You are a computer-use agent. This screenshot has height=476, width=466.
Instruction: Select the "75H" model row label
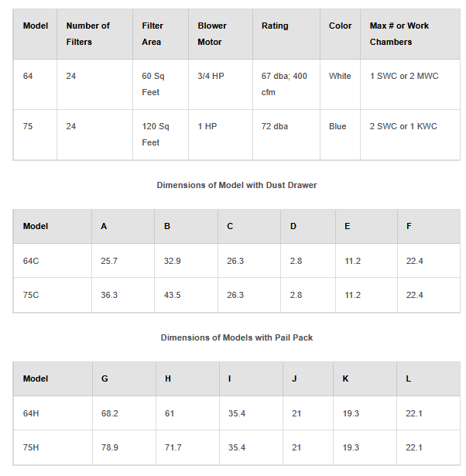(x=31, y=447)
